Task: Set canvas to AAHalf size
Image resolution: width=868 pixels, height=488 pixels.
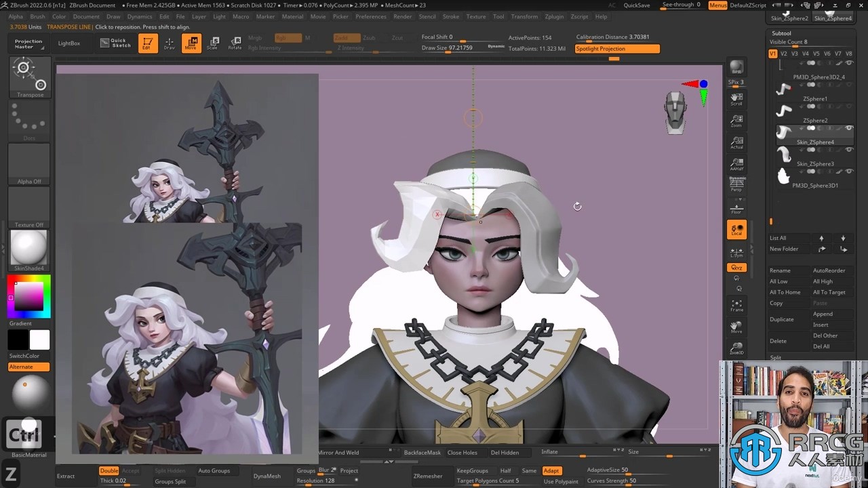Action: click(x=736, y=165)
